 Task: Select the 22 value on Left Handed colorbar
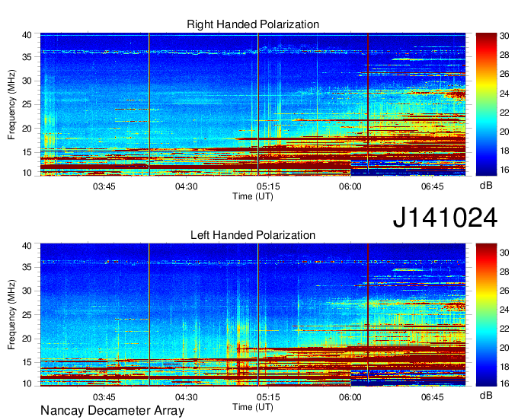coord(504,329)
